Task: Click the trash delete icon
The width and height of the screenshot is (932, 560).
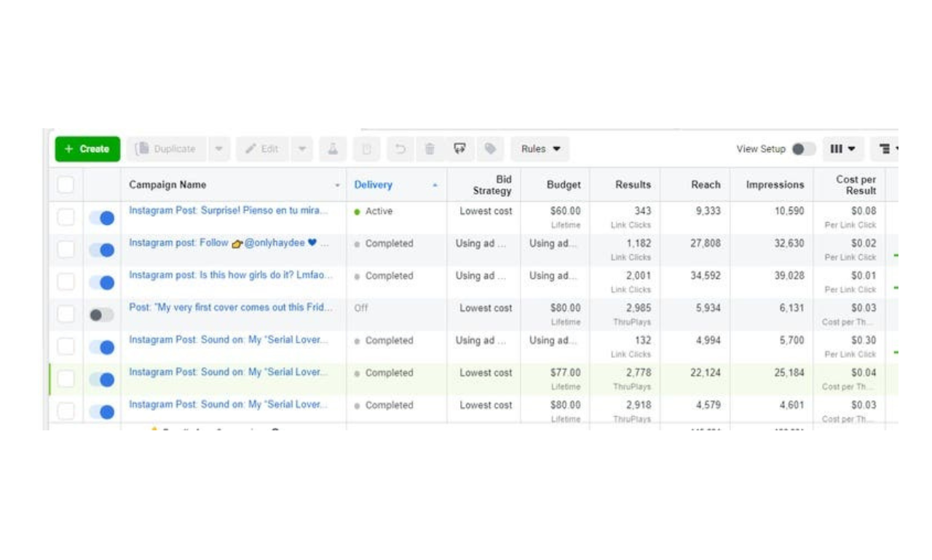Action: 430,149
